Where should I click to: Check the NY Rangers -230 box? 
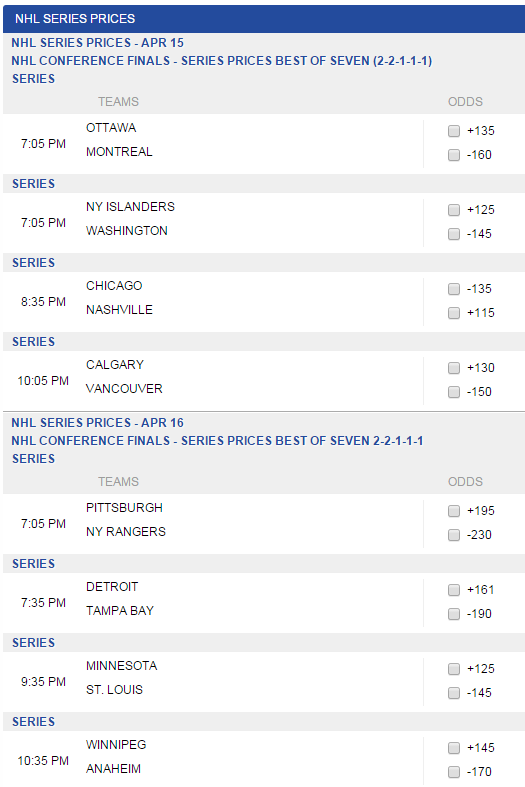[x=454, y=535]
